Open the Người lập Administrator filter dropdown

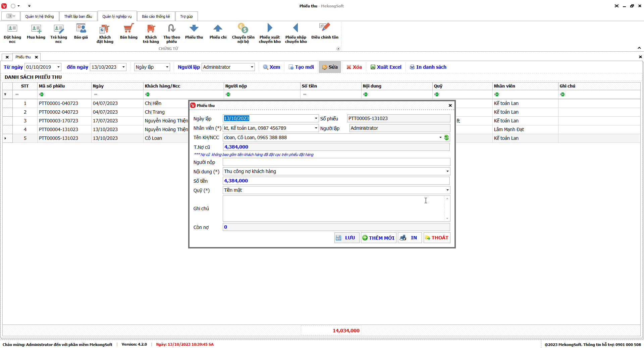[x=252, y=67]
